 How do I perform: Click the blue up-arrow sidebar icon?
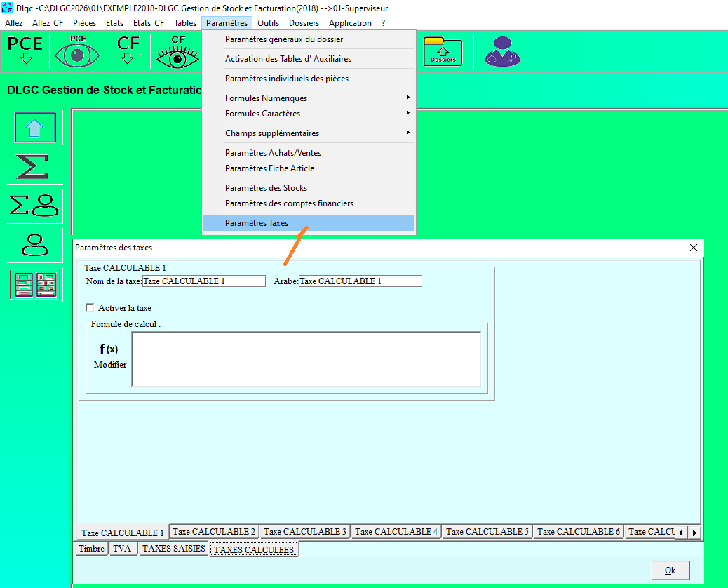[x=35, y=128]
